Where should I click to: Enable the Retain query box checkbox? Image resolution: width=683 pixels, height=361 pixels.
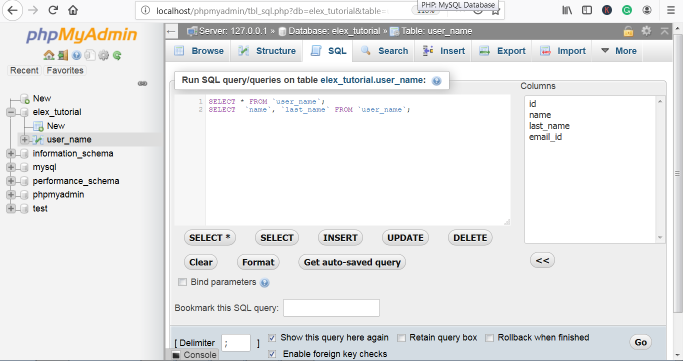401,338
